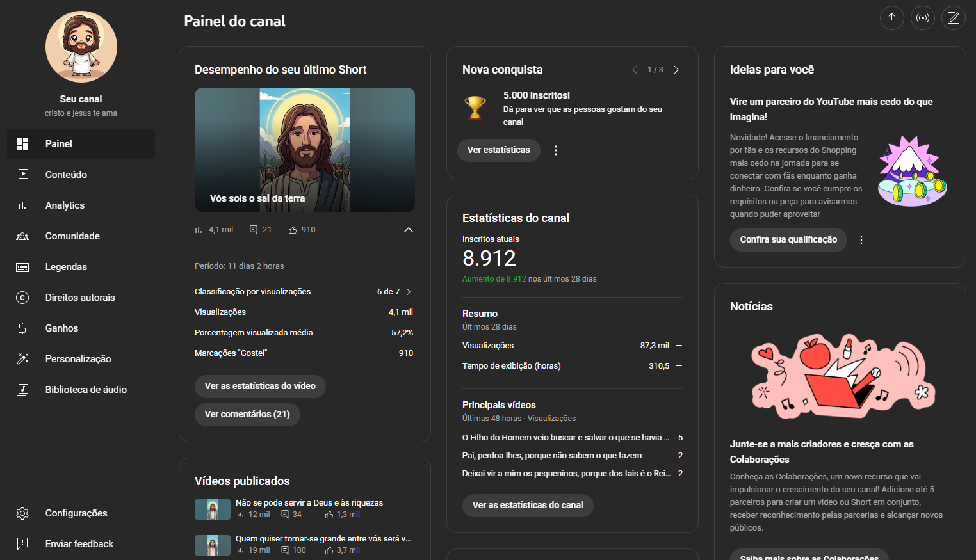Click the Painel dashboard grid icon
The width and height of the screenshot is (976, 560).
22,144
